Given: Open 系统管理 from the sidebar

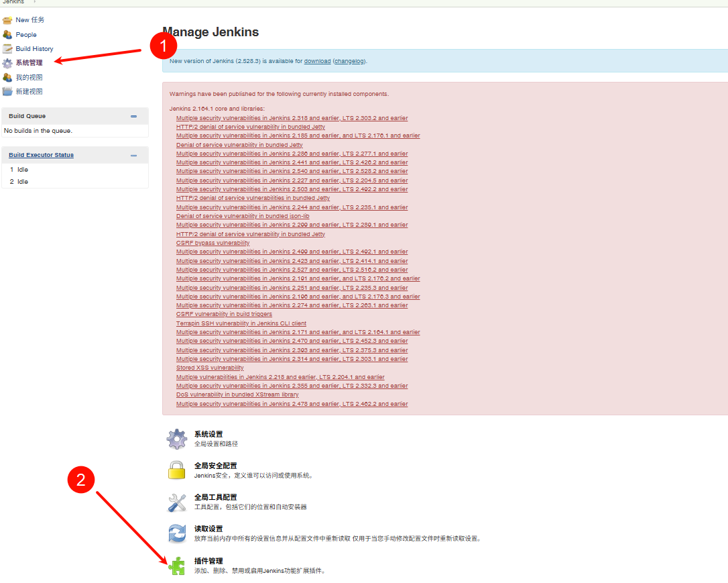Looking at the screenshot, I should 29,63.
